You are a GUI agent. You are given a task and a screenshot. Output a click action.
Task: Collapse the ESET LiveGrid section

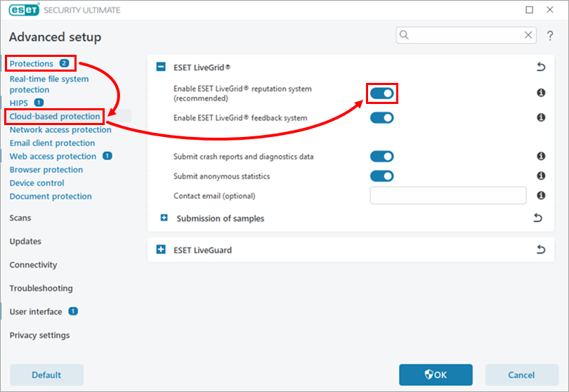coord(161,67)
